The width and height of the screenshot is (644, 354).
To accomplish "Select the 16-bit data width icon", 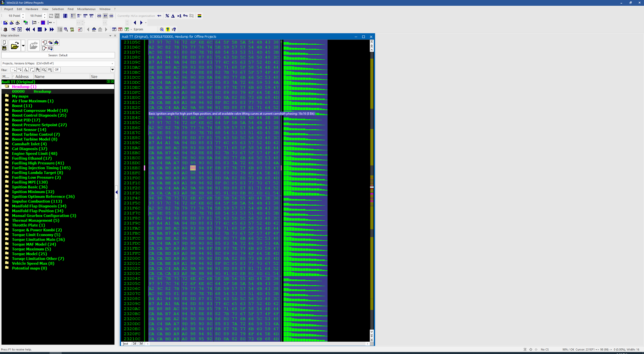I will [x=79, y=16].
